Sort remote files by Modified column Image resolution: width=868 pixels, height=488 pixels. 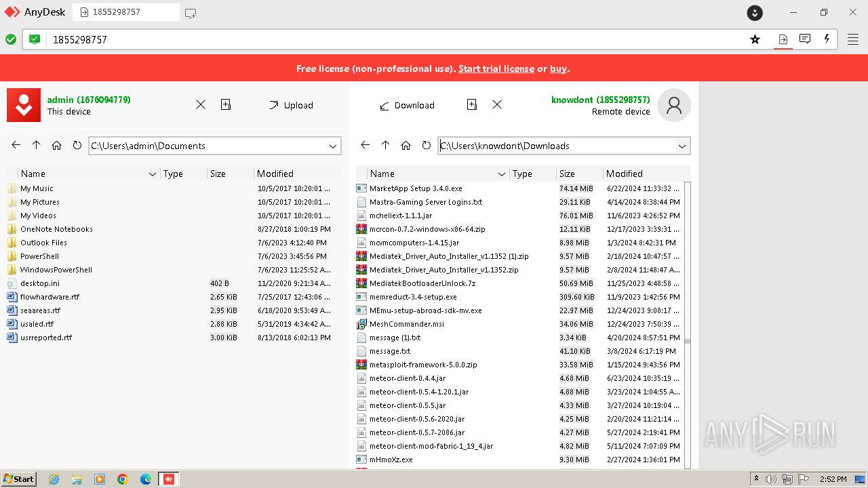coord(625,174)
